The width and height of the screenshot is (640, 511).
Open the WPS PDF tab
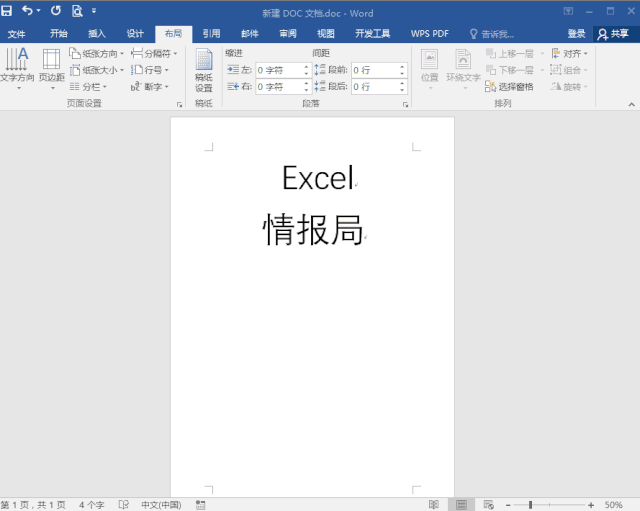click(x=429, y=33)
